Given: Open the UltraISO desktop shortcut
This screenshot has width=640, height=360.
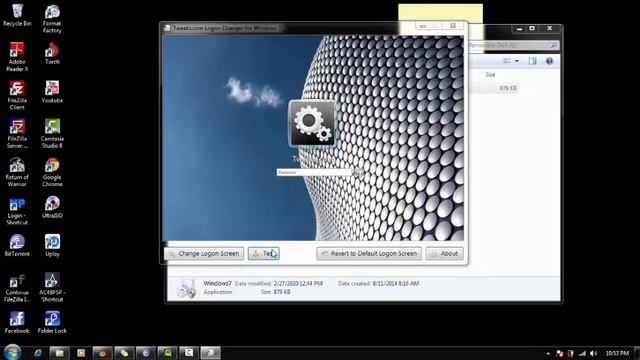Looking at the screenshot, I should tap(52, 207).
